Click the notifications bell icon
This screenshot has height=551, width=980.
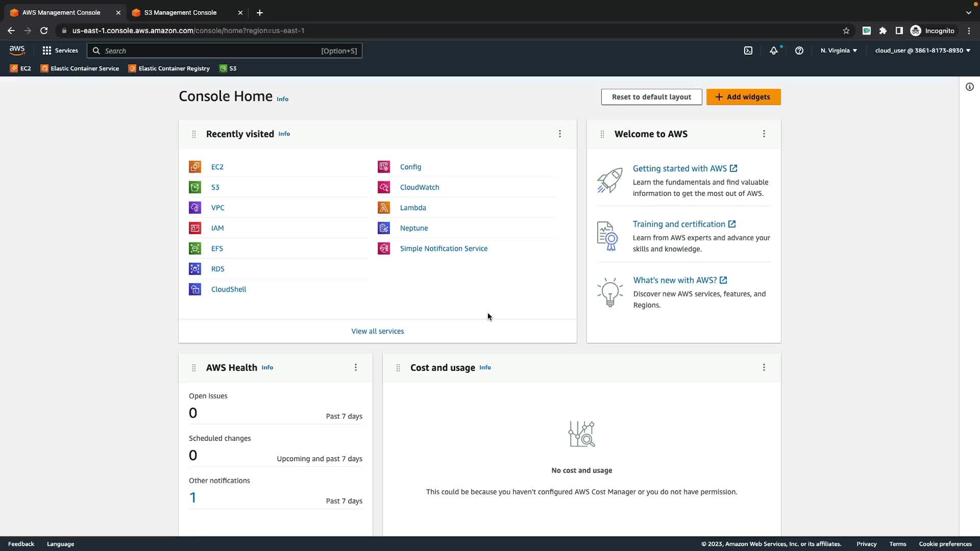[774, 51]
